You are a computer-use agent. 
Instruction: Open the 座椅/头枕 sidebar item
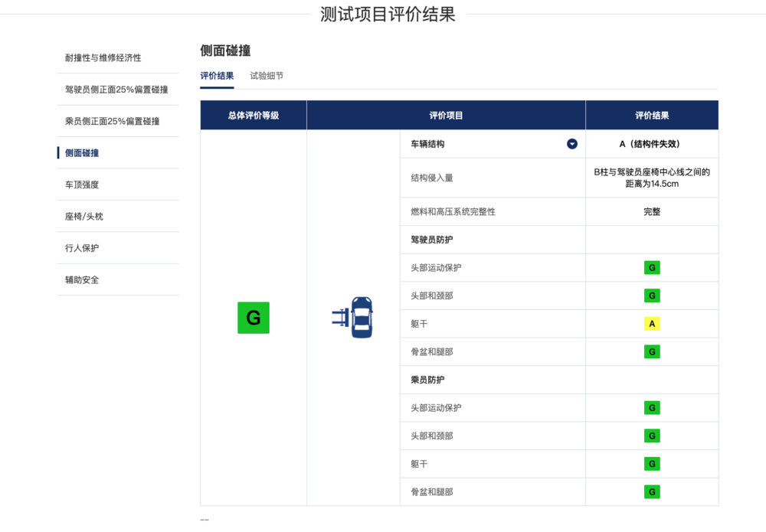84,217
